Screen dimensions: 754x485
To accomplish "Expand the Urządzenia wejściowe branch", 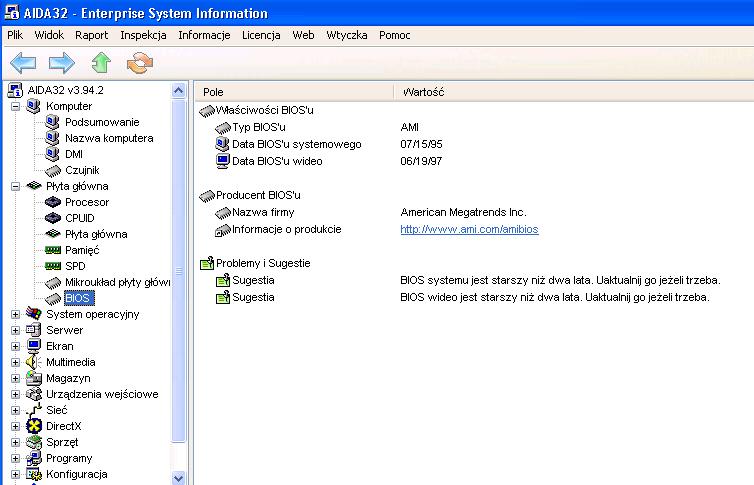I will 15,394.
